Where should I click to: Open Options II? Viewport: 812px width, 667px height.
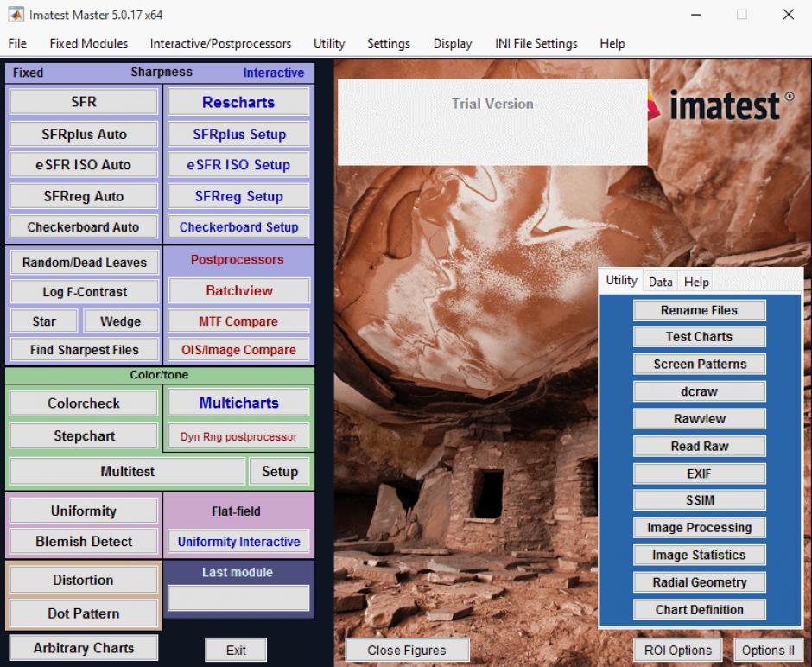coord(768,650)
